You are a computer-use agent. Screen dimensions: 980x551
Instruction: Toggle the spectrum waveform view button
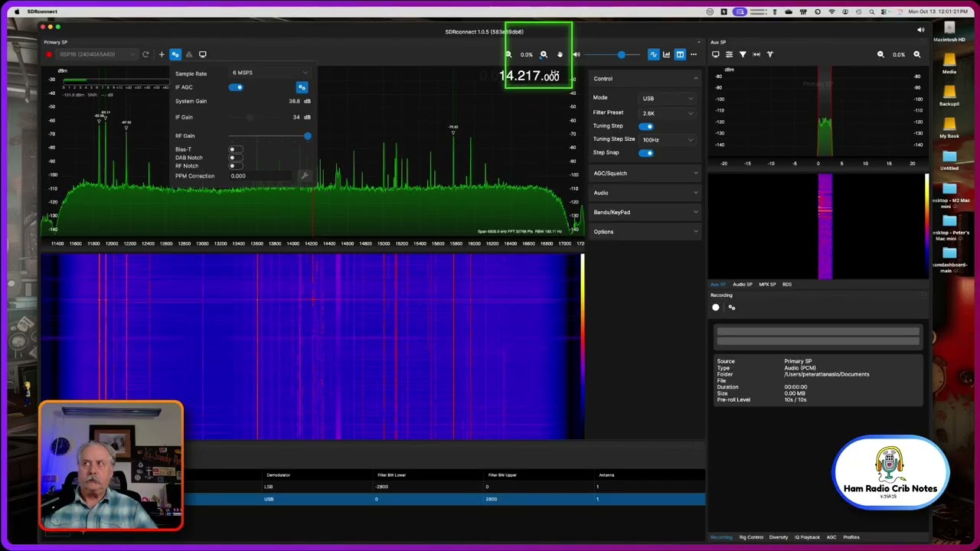(x=653, y=54)
